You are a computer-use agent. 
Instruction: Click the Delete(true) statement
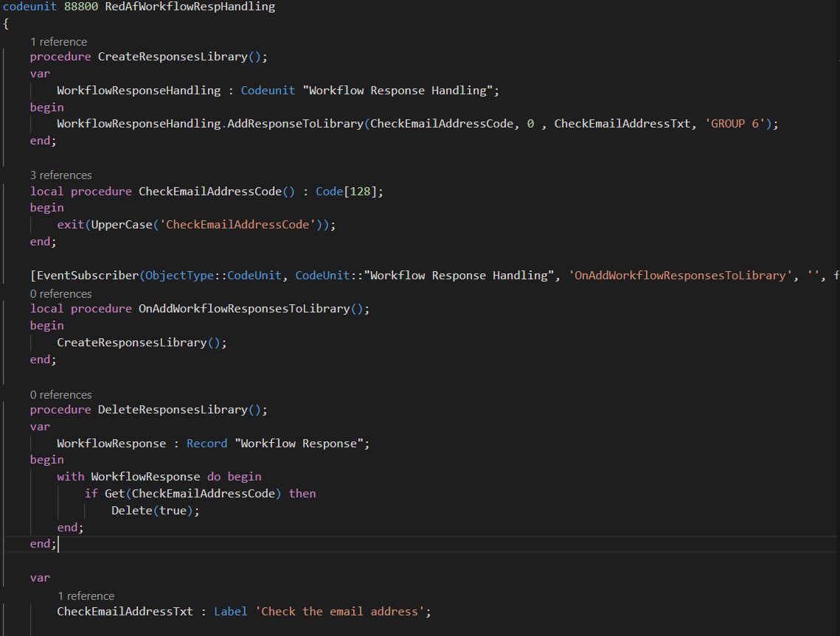(155, 510)
